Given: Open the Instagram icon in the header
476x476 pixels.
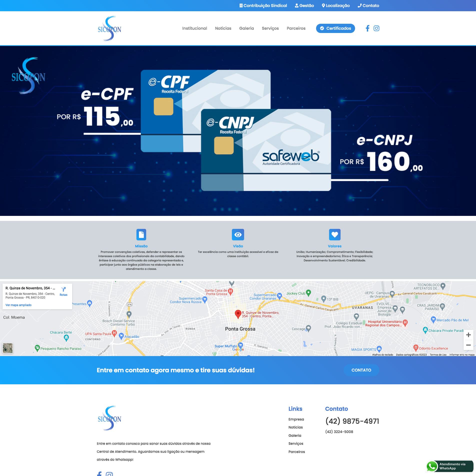Looking at the screenshot, I should point(376,28).
